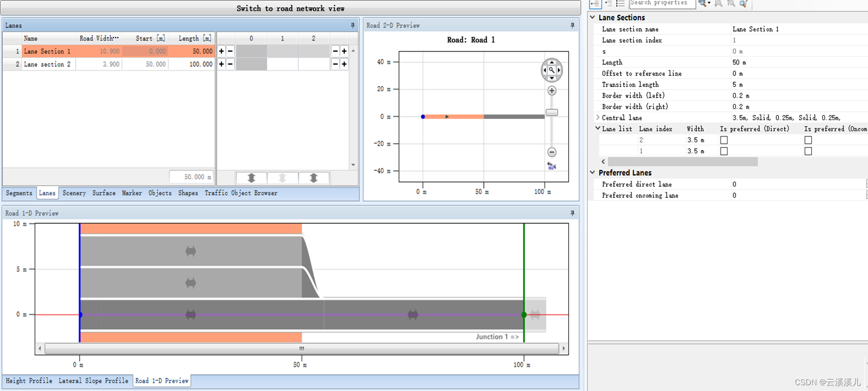Screen dimensions: 868x391
Task: Zoom in with 2-D preview plus button
Action: [552, 91]
